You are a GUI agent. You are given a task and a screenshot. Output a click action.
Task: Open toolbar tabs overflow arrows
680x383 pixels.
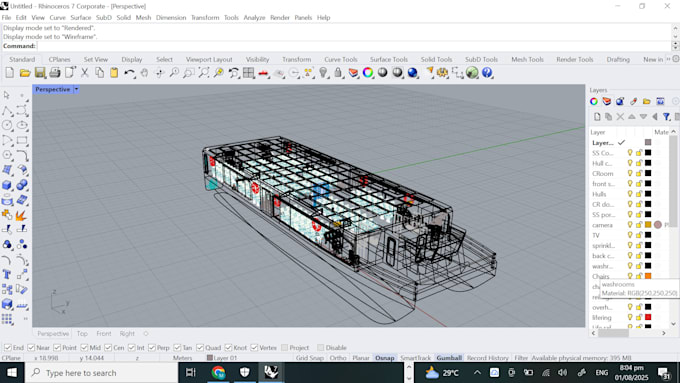pyautogui.click(x=668, y=59)
